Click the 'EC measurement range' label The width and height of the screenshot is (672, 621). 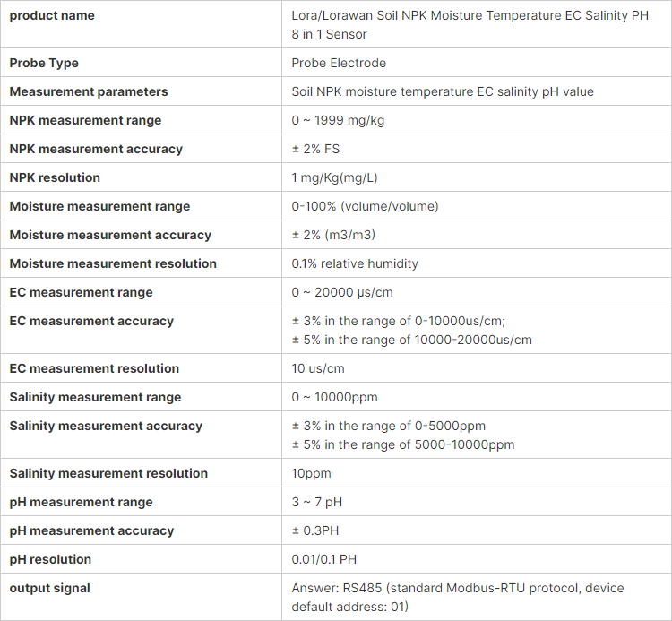(81, 292)
